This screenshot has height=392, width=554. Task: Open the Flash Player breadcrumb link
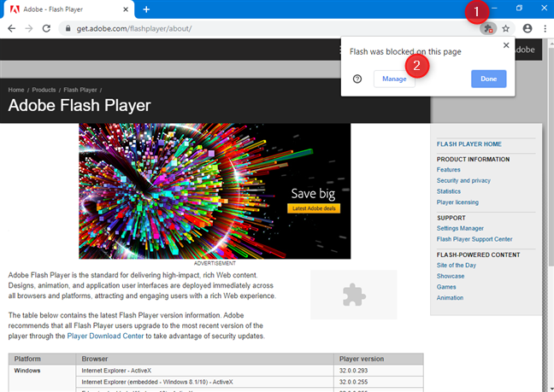80,90
